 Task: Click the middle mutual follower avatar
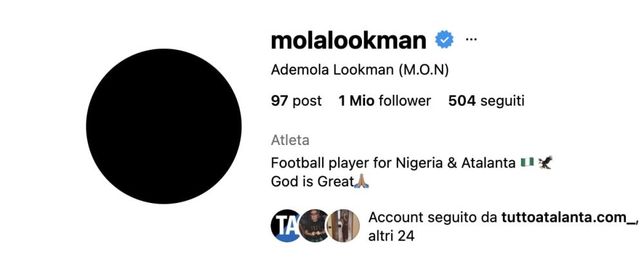click(315, 226)
